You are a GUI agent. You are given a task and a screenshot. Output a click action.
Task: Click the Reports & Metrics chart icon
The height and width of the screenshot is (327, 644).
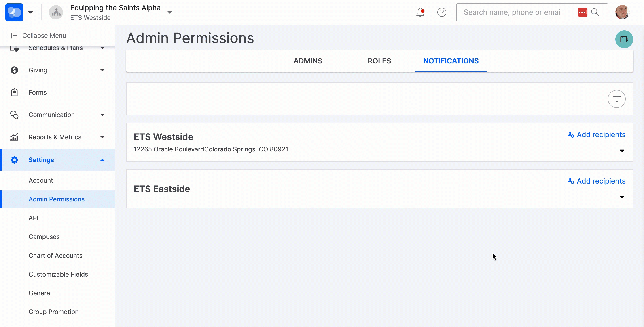point(14,137)
